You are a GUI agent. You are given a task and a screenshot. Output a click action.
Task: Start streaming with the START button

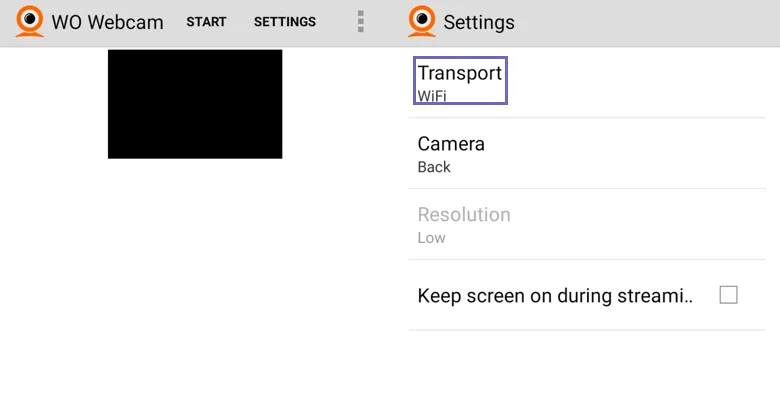pos(206,22)
